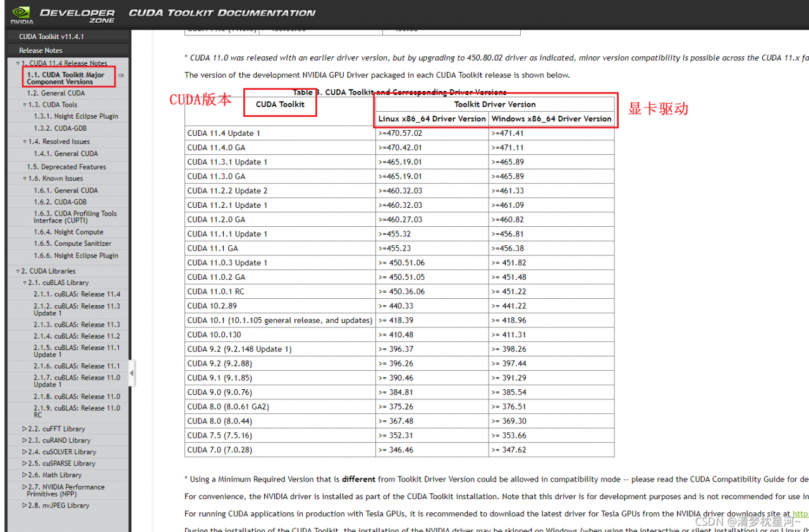Click the CUDA Toolkit Documentation header title
This screenshot has height=532, width=809.
[x=222, y=13]
